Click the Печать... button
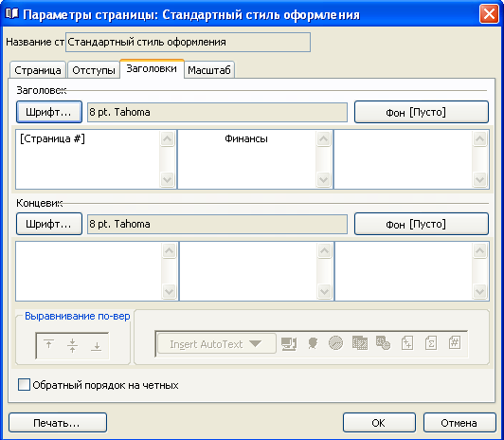 (58, 423)
